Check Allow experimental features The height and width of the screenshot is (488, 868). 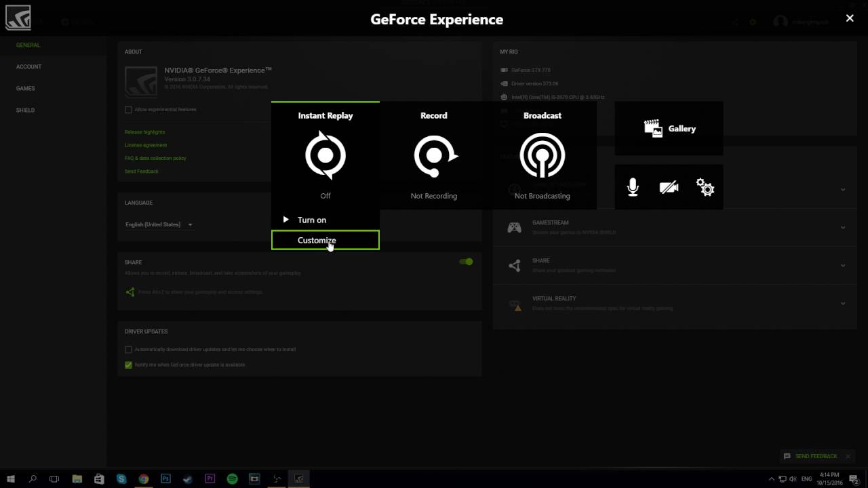click(128, 109)
